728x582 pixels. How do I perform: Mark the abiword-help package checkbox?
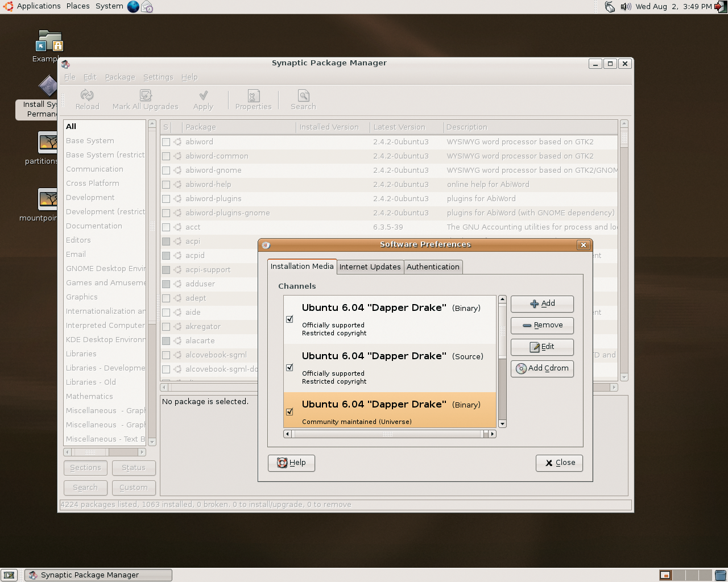[166, 185]
